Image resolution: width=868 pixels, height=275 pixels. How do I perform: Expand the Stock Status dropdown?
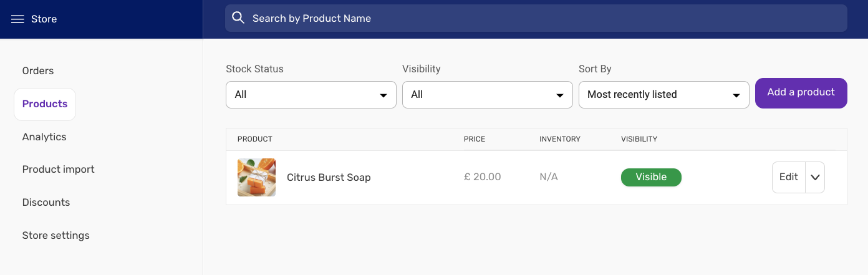click(311, 95)
